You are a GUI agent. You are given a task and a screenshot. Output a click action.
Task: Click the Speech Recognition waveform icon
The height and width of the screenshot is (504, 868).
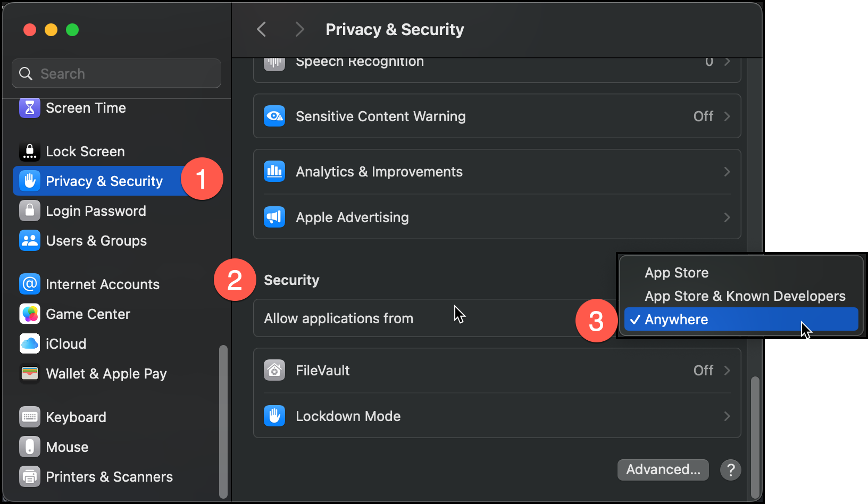[x=274, y=64]
